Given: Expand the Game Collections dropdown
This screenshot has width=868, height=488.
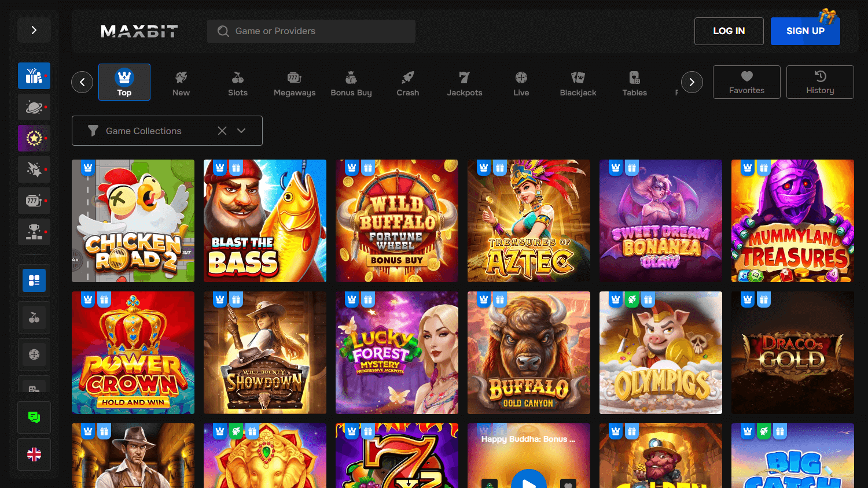Looking at the screenshot, I should pos(242,131).
